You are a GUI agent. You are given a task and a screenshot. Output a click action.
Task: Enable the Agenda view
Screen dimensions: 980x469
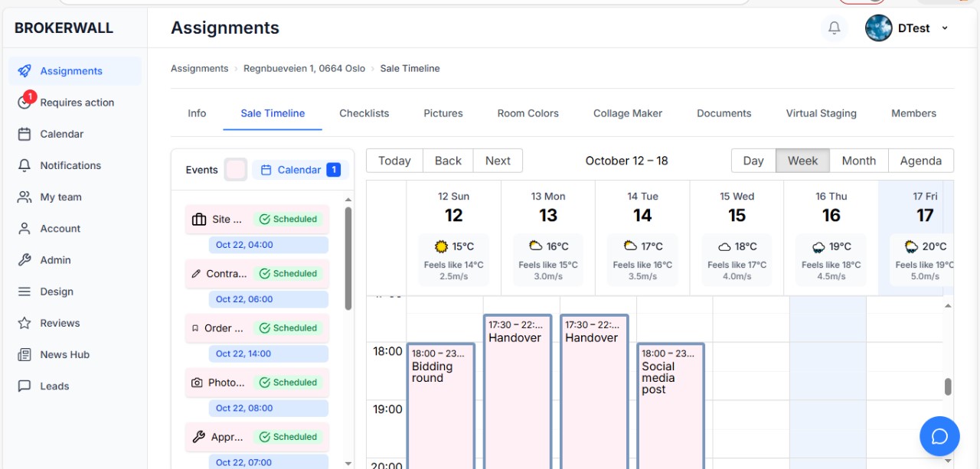click(x=920, y=161)
